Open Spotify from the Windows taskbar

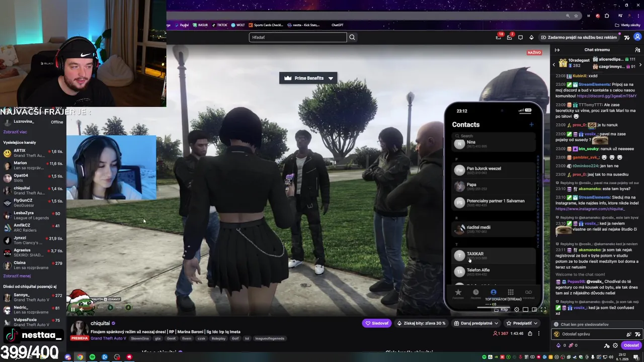(92, 357)
